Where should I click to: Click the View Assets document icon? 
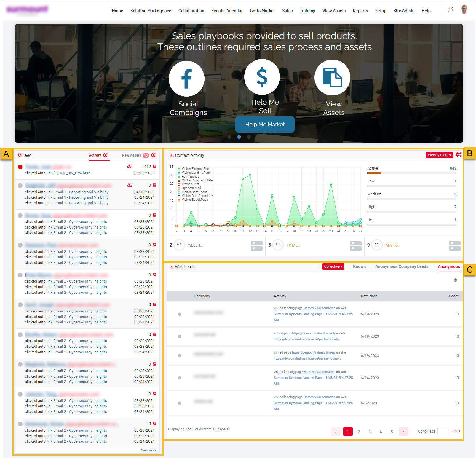click(x=332, y=77)
